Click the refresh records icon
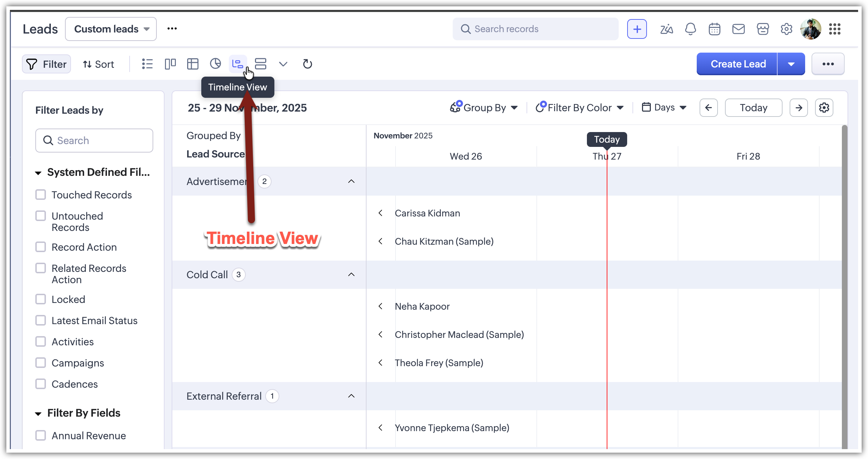Viewport: 868px width, 459px height. click(307, 64)
